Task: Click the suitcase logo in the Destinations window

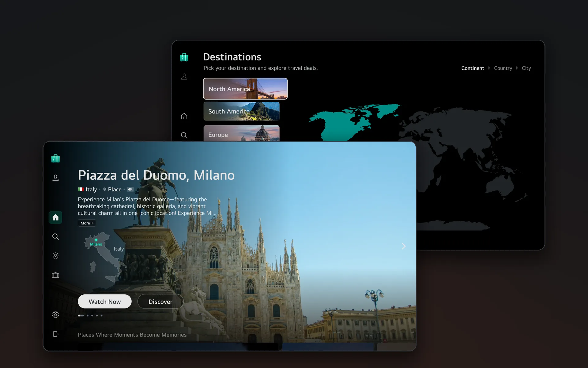Action: (x=184, y=57)
